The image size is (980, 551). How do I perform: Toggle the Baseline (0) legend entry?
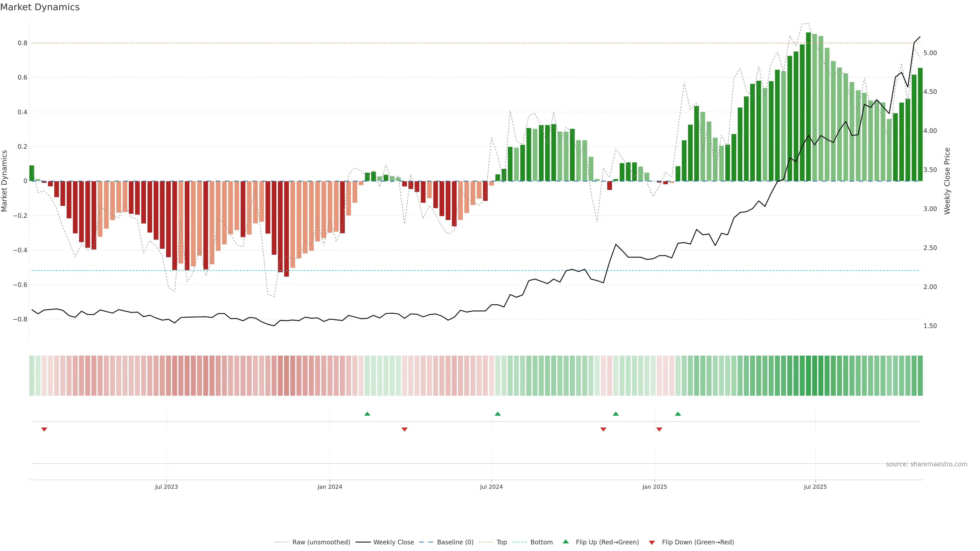455,542
